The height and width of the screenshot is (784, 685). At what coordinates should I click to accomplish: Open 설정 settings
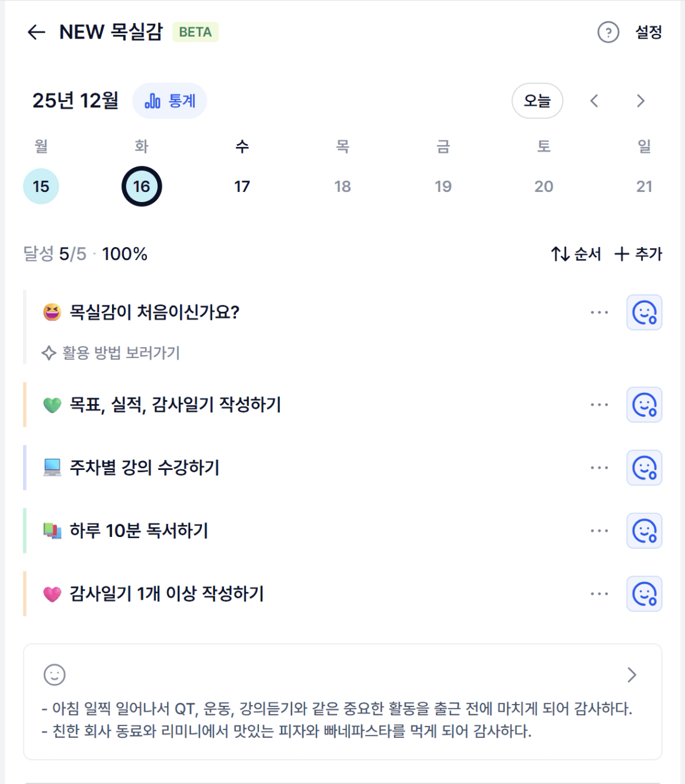[x=648, y=32]
